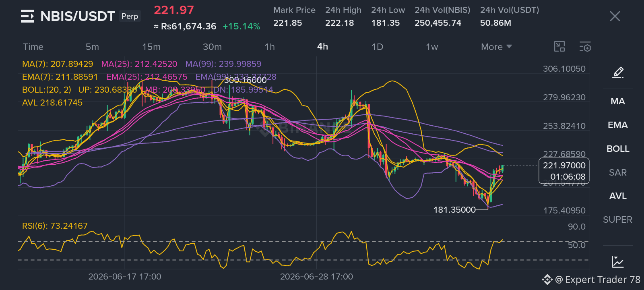644x290 pixels.
Task: Close the chart with the X icon
Action: coord(615,16)
